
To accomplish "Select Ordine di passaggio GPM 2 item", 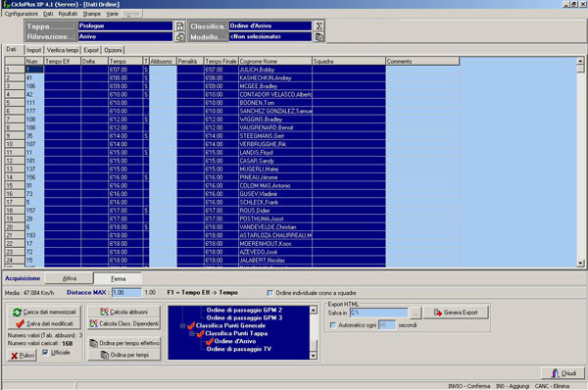I will [244, 310].
